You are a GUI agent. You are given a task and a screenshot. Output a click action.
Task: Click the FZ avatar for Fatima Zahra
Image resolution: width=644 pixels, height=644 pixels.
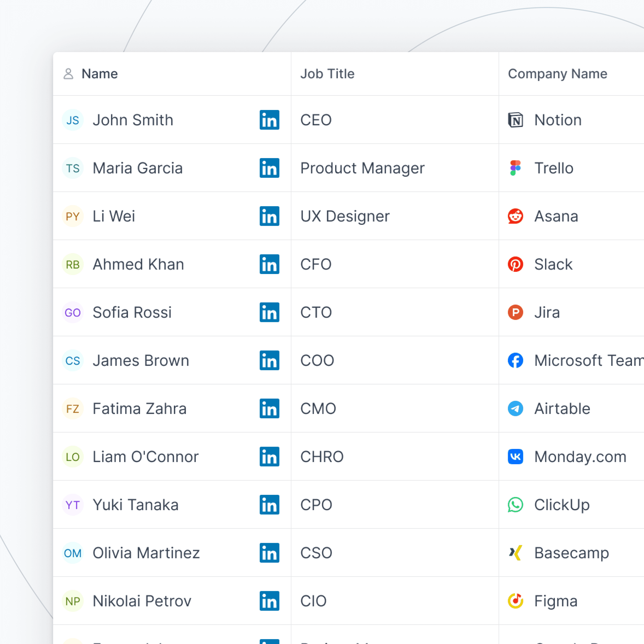pyautogui.click(x=73, y=409)
